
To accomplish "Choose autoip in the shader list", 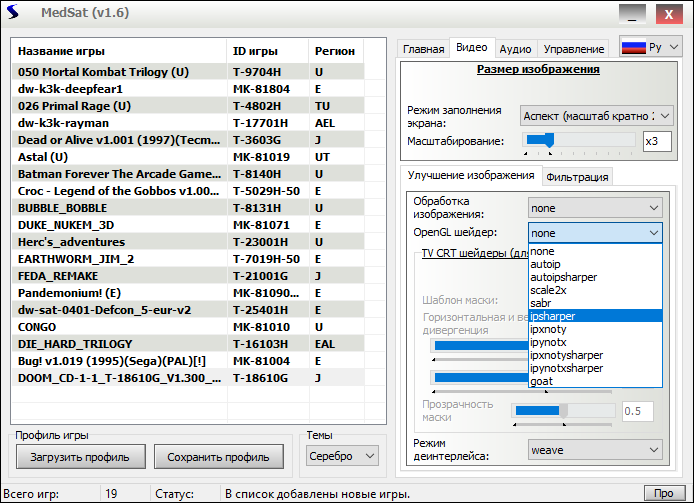I will point(595,264).
